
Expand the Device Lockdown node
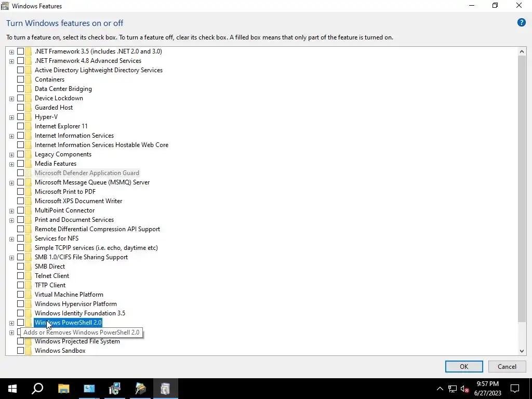(x=11, y=99)
